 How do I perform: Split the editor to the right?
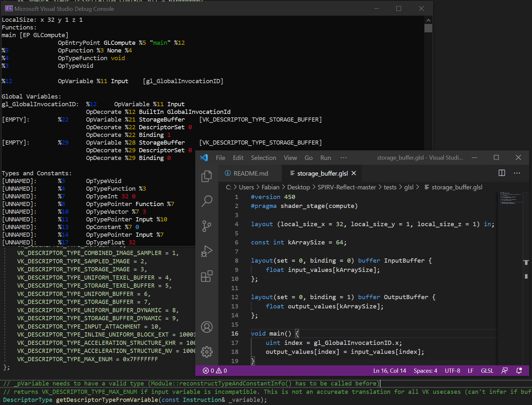point(502,173)
